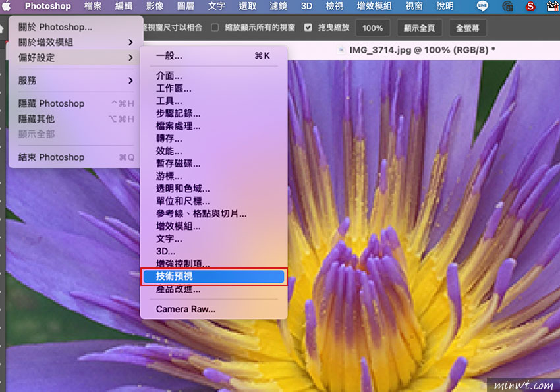Expand the 服務 submenu
This screenshot has width=560, height=392.
(76, 80)
